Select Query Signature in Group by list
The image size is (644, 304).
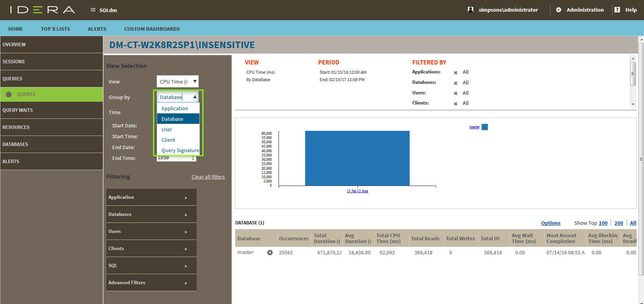coord(178,150)
